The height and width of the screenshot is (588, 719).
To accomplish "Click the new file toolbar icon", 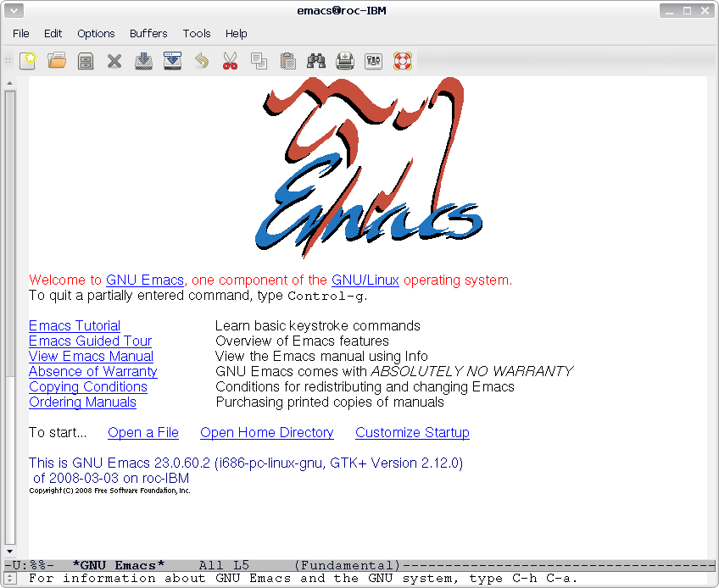I will 28,60.
